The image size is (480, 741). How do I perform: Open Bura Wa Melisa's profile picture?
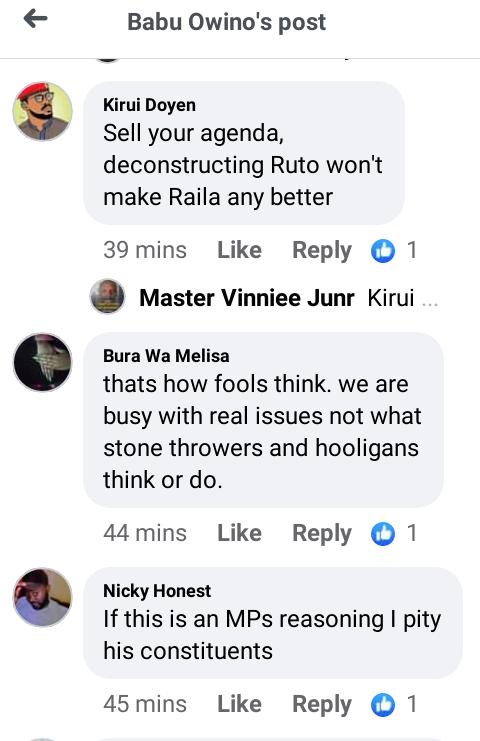tap(43, 362)
